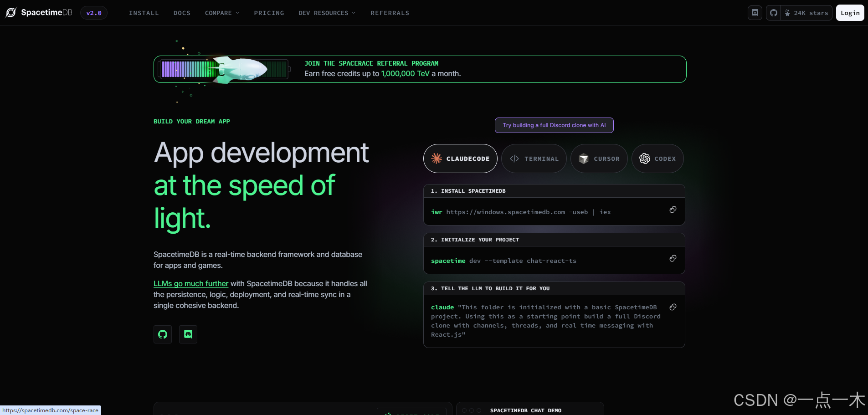This screenshot has width=868, height=415.
Task: Click the 'iwr https://windows.spacetimedb.com' command text
Action: (x=521, y=212)
